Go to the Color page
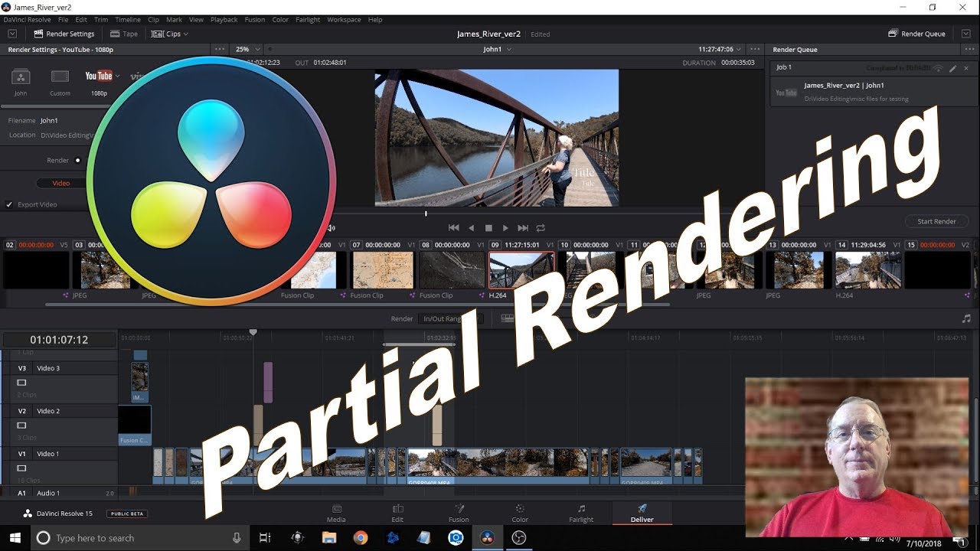The image size is (980, 551). 520,513
